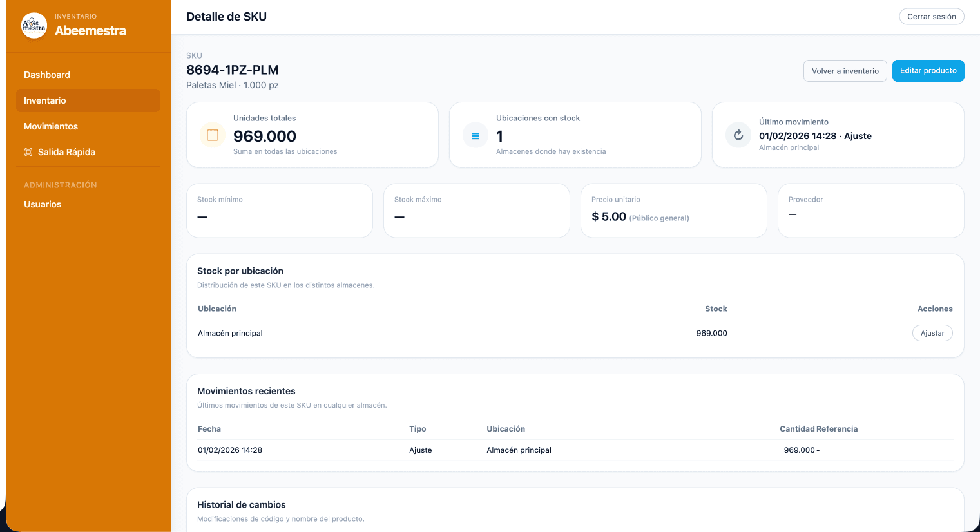The width and height of the screenshot is (980, 532).
Task: Click the Abeemestra bee logo
Action: click(x=34, y=26)
